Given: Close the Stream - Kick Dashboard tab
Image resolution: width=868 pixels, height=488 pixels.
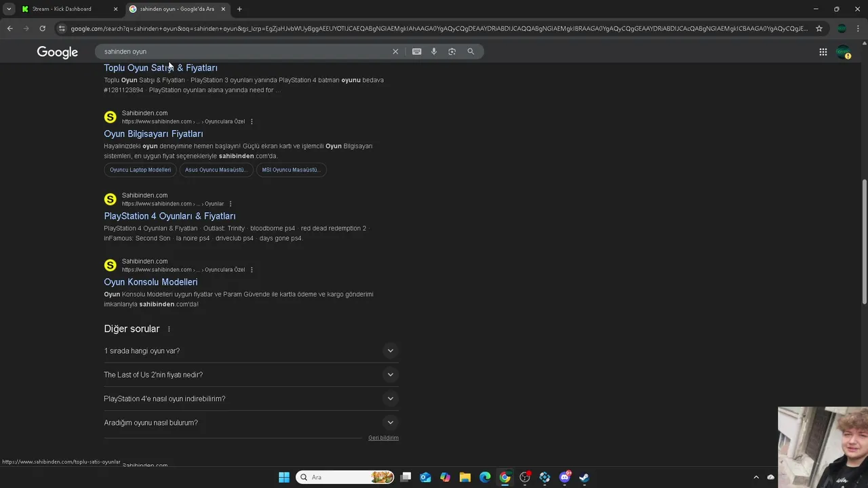Looking at the screenshot, I should pyautogui.click(x=115, y=9).
